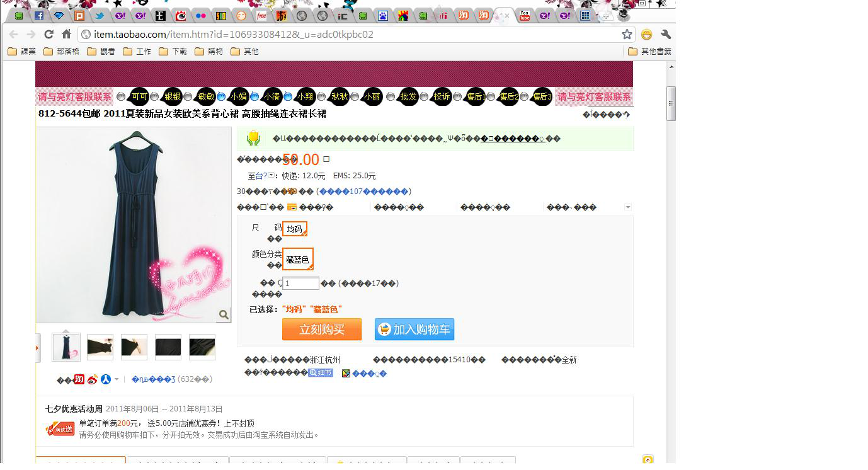
Task: Close the active Taobao tab
Action: 507,16
